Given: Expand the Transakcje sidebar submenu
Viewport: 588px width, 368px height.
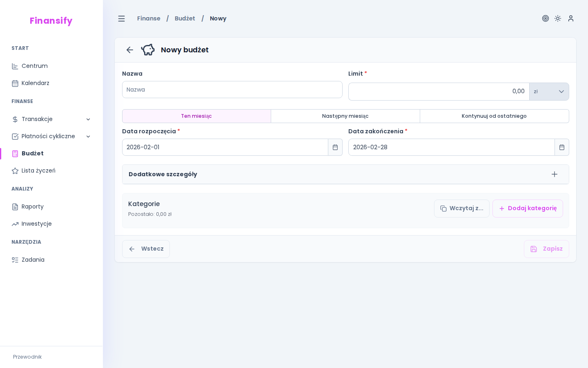Looking at the screenshot, I should pos(88,119).
